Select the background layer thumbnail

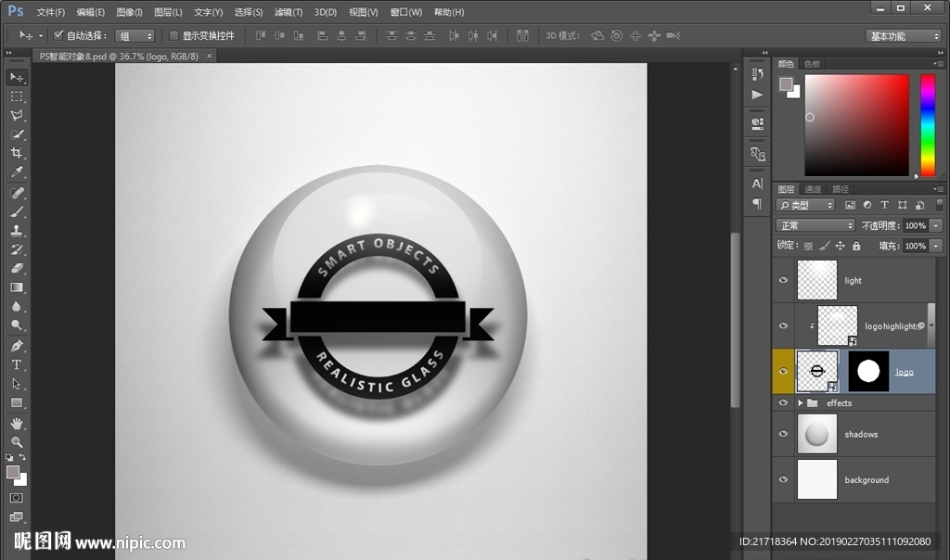pos(816,479)
